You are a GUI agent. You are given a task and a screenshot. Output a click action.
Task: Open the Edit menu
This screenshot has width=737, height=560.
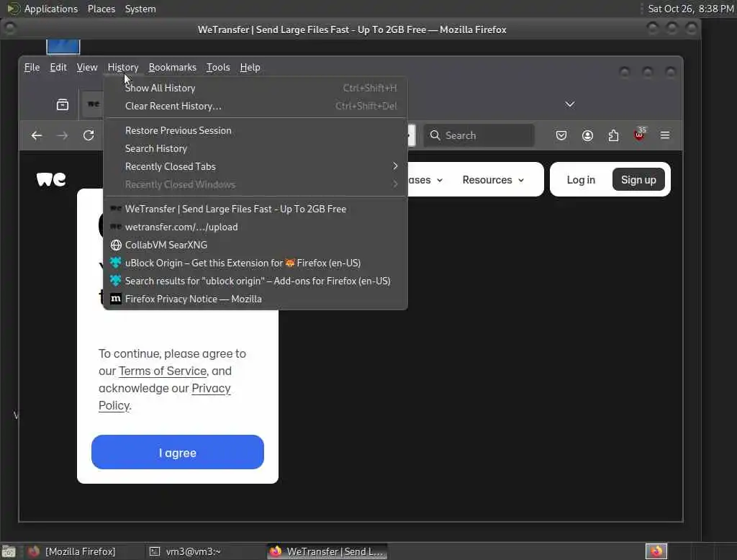coord(58,67)
